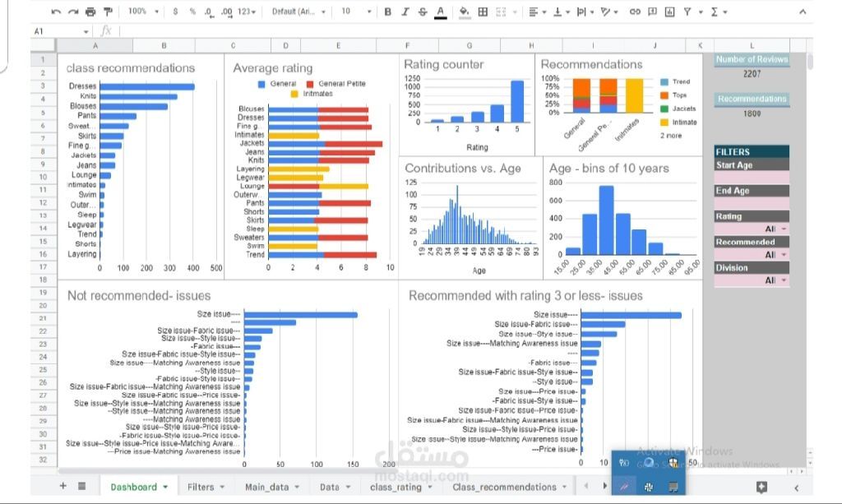
Task: Click the all sheets list button
Action: 81,486
